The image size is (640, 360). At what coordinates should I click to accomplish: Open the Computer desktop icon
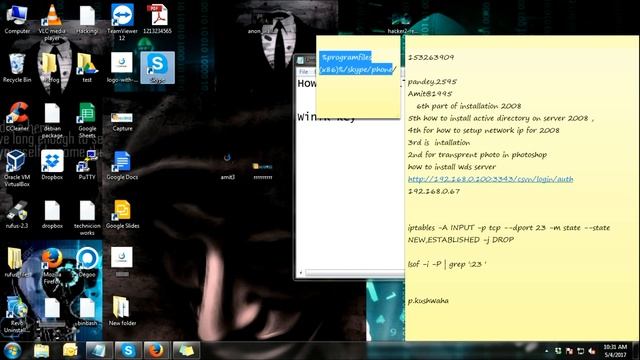click(x=17, y=19)
